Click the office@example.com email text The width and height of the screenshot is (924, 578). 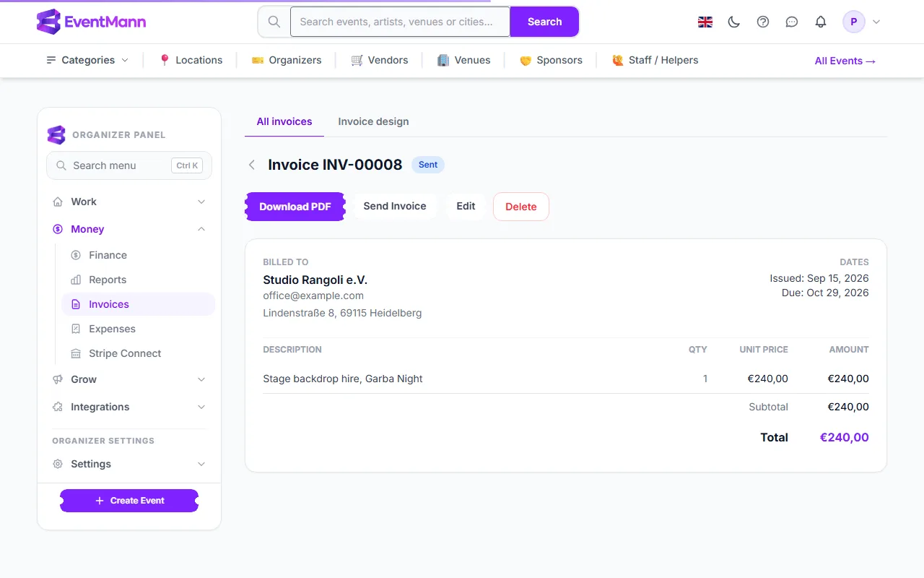(313, 296)
